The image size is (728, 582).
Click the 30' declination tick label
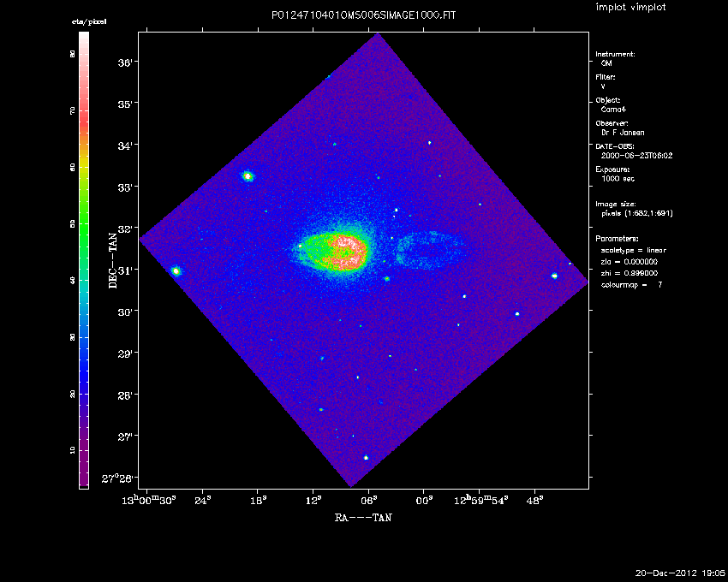point(125,312)
